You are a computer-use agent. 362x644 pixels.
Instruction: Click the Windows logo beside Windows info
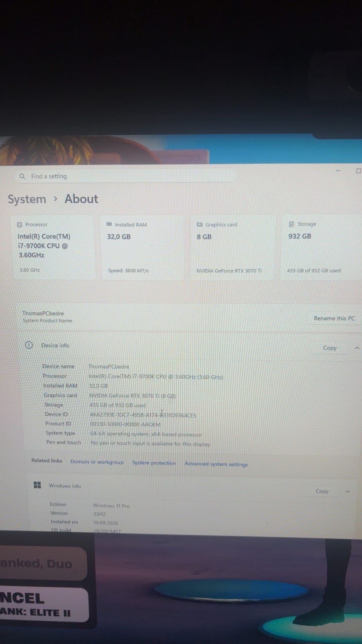(37, 485)
